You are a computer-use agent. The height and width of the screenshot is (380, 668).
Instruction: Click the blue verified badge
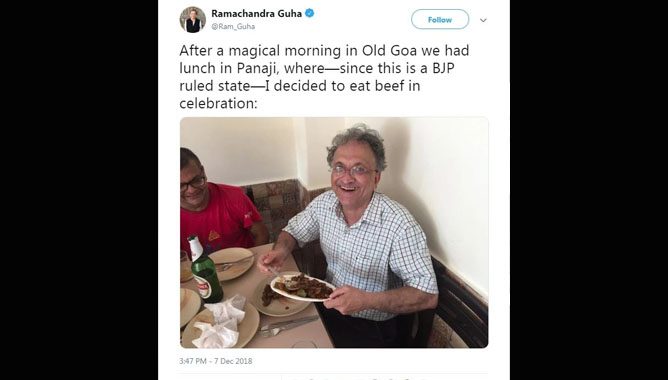[x=310, y=13]
